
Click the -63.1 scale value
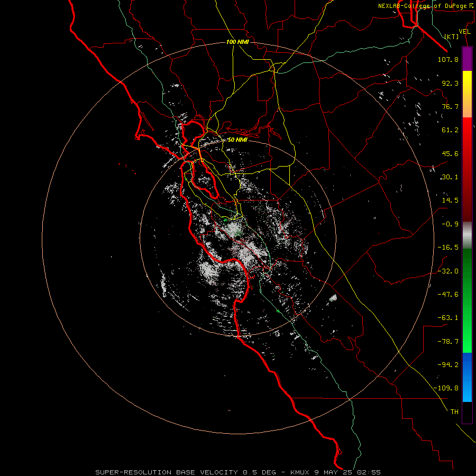(x=448, y=318)
